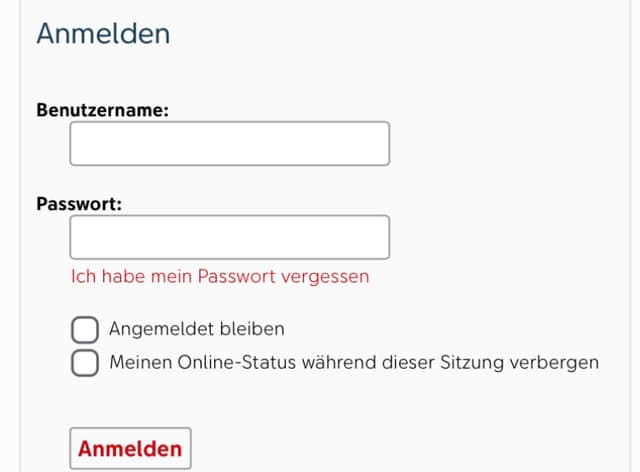The image size is (640, 472).
Task: Click the 'Benutzername:' label
Action: [102, 110]
